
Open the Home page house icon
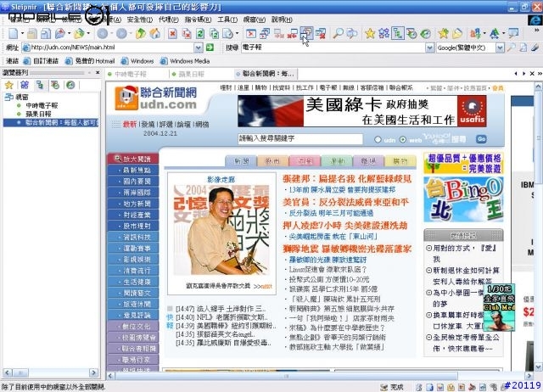point(154,34)
